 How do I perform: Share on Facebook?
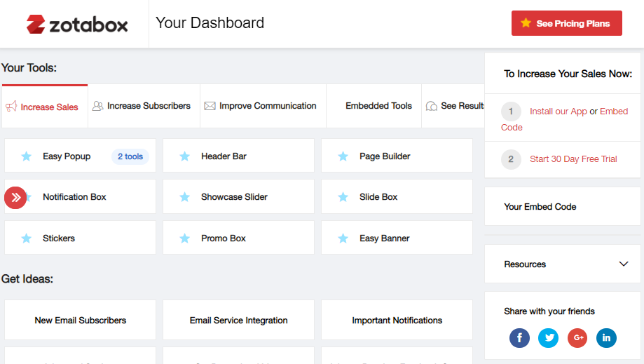point(519,338)
